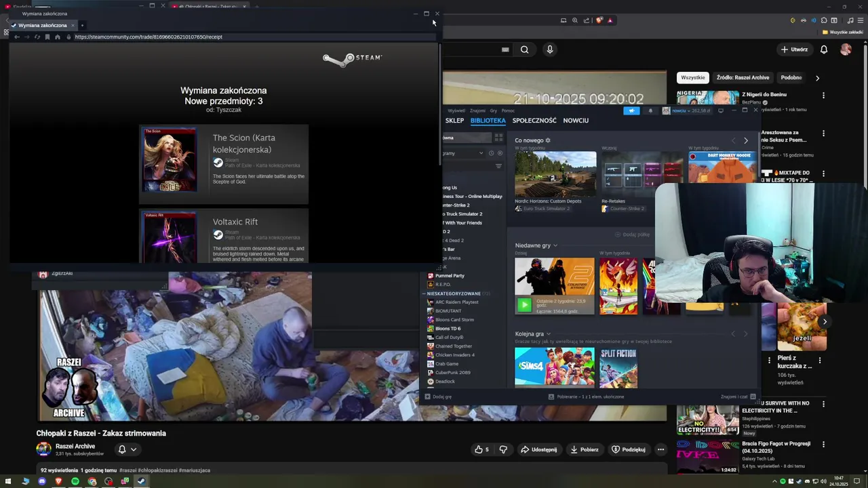Open NOWCIU profile tab in Steam

[x=576, y=121]
